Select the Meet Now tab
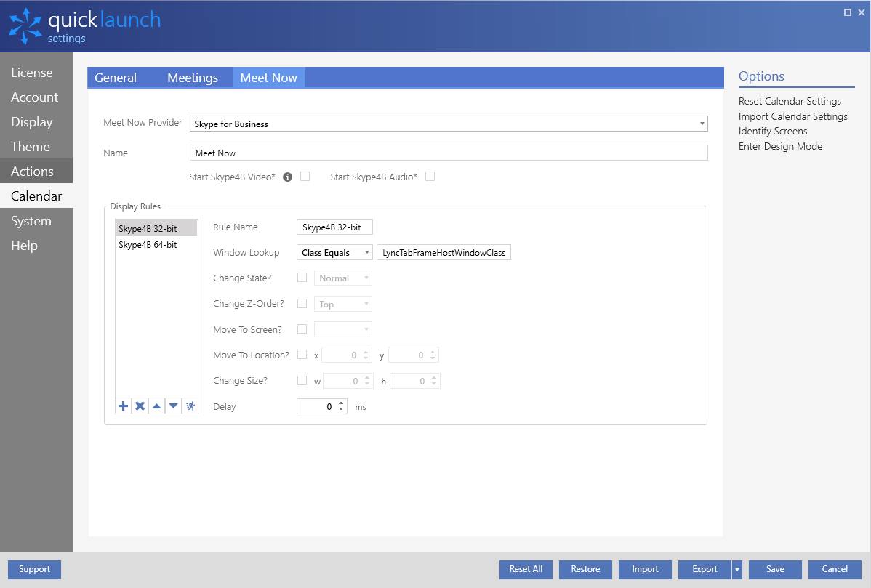Viewport: 871px width, 588px height. pos(269,78)
